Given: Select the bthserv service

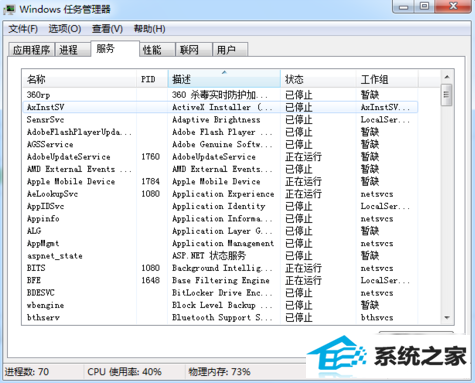Looking at the screenshot, I should 43,317.
